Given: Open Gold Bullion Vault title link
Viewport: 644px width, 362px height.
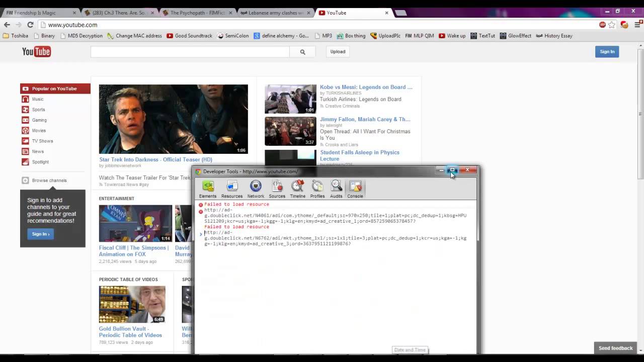Looking at the screenshot, I should (130, 332).
